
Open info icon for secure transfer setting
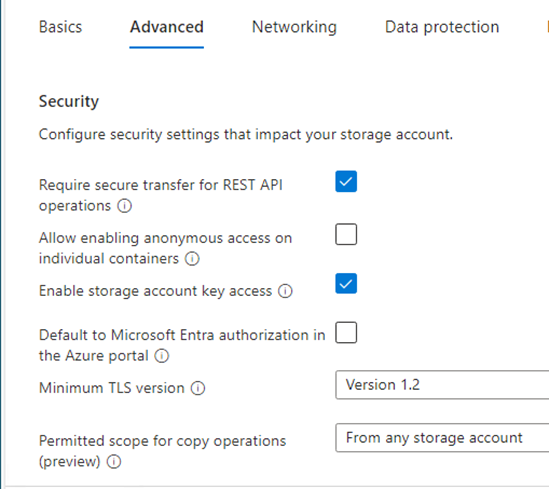coord(125,206)
